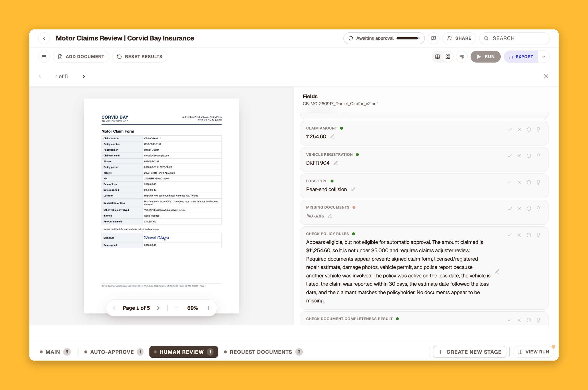
Task: Go to next PDF page
Action: point(158,308)
